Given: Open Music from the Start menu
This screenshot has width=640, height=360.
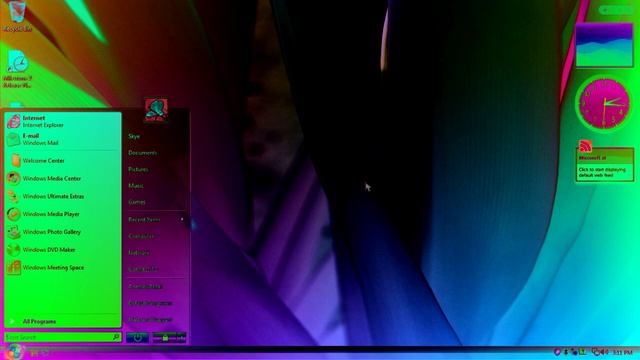Looking at the screenshot, I should tap(136, 186).
